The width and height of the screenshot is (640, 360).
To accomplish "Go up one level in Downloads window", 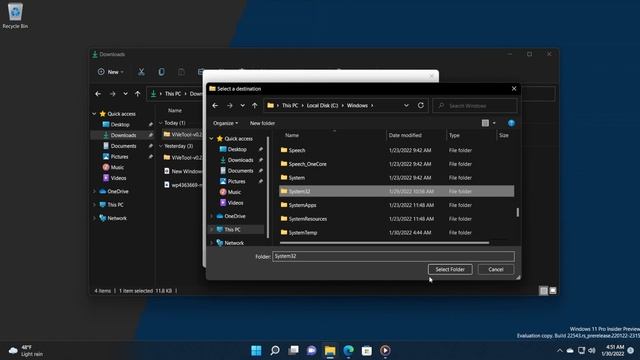I will coord(138,94).
